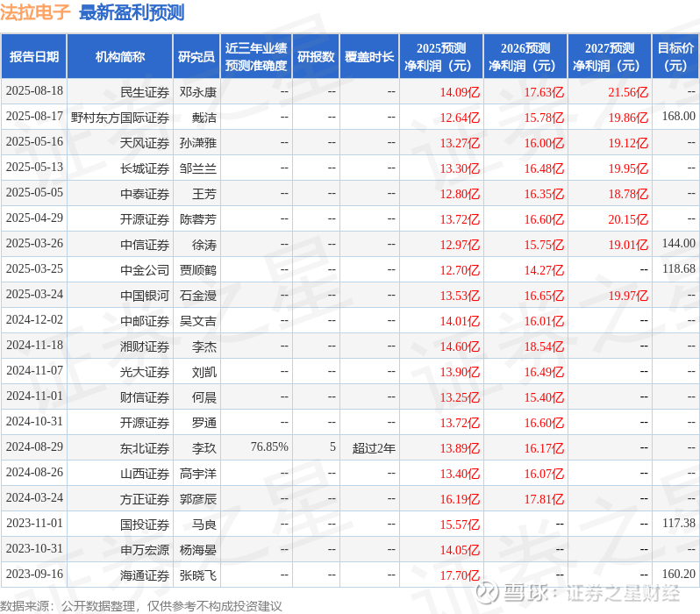Select the date 2025-04-29
700x614 pixels.
(x=34, y=218)
